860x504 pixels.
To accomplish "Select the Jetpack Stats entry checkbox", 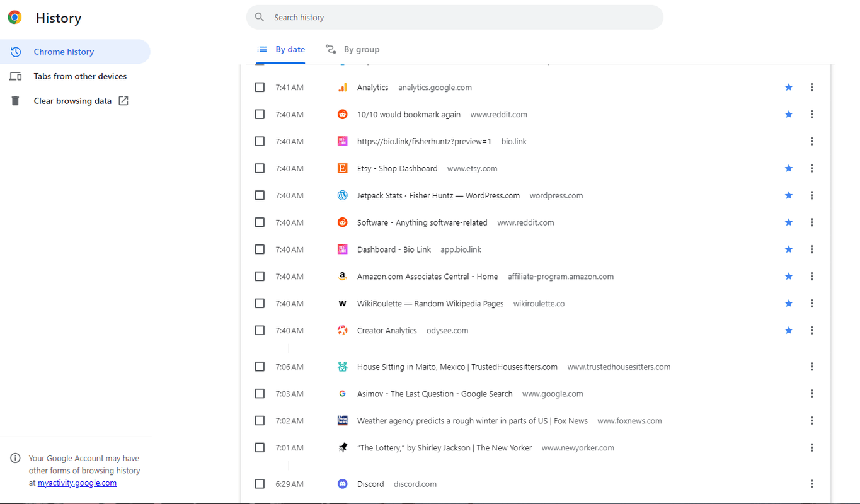I will point(260,195).
